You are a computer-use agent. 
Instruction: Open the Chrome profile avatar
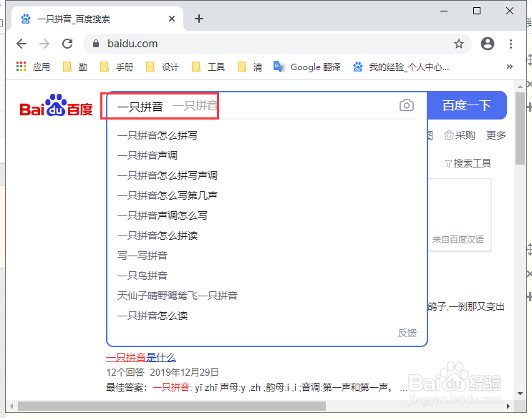(488, 44)
